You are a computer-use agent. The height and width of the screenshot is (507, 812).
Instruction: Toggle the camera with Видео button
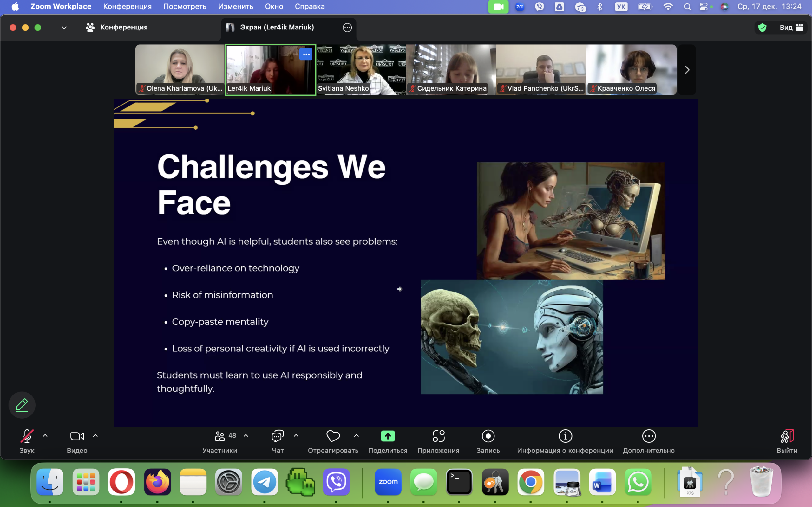(77, 436)
